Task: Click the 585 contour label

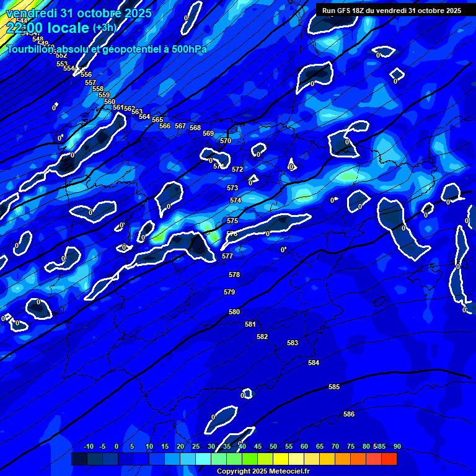Action: click(334, 387)
